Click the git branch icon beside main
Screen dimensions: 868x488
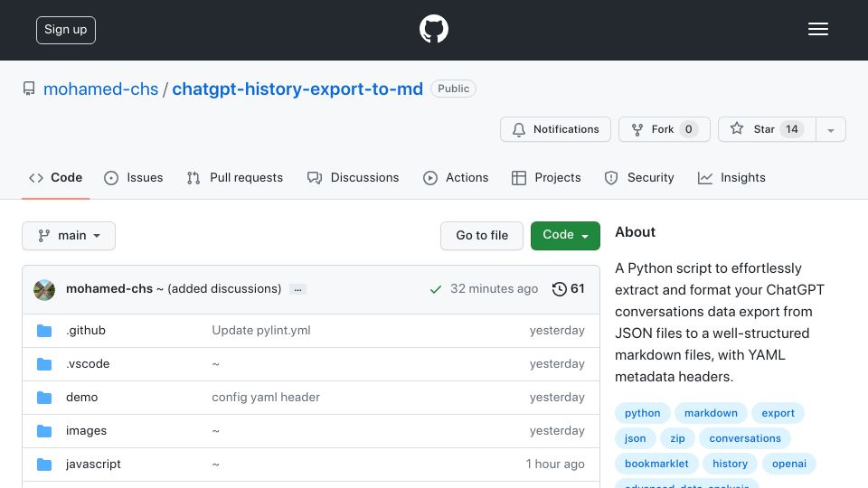(43, 236)
